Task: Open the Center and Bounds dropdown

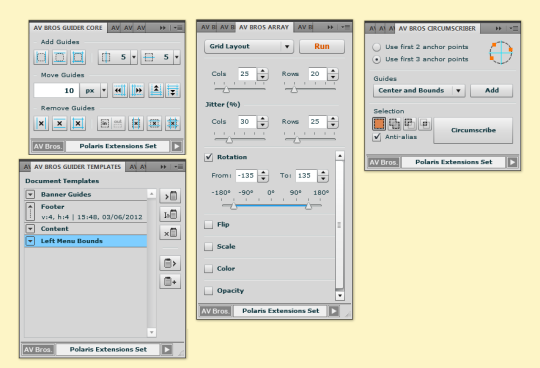Action: 419,91
